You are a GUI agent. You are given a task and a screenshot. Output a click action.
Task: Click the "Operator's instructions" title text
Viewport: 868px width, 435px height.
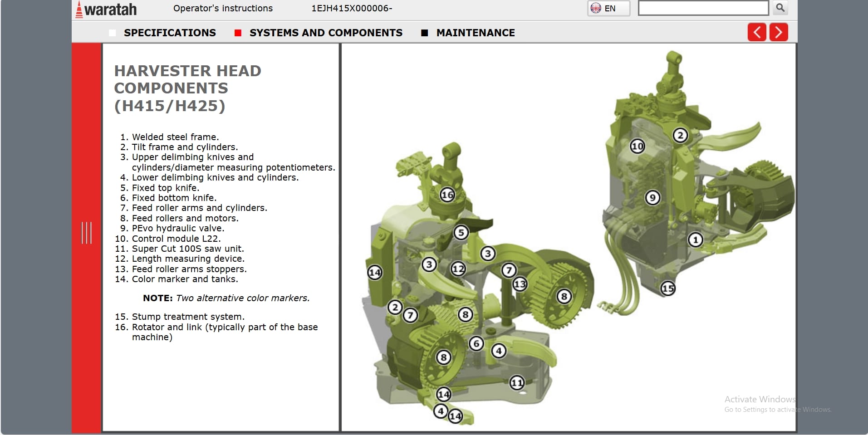[223, 8]
